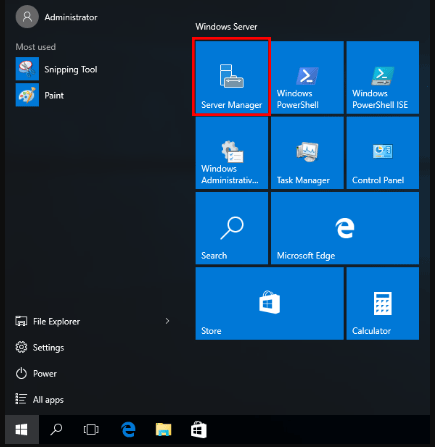Open Task View on the taskbar

tap(91, 430)
